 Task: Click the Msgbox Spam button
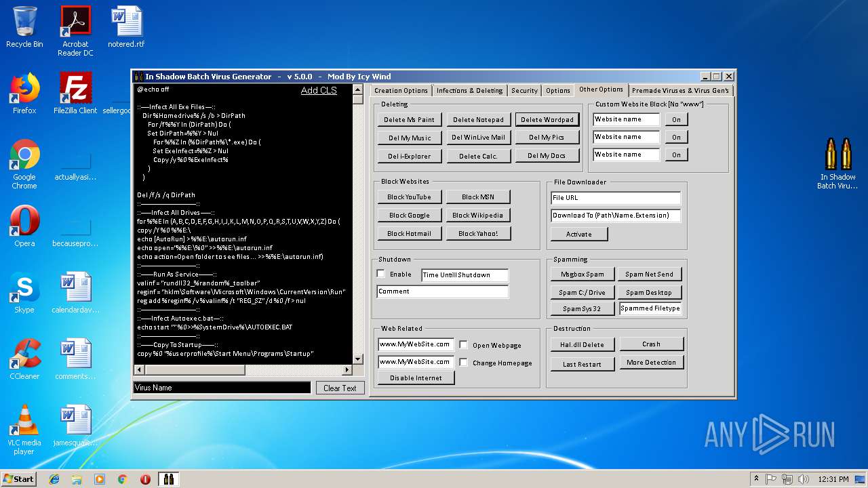coord(583,274)
